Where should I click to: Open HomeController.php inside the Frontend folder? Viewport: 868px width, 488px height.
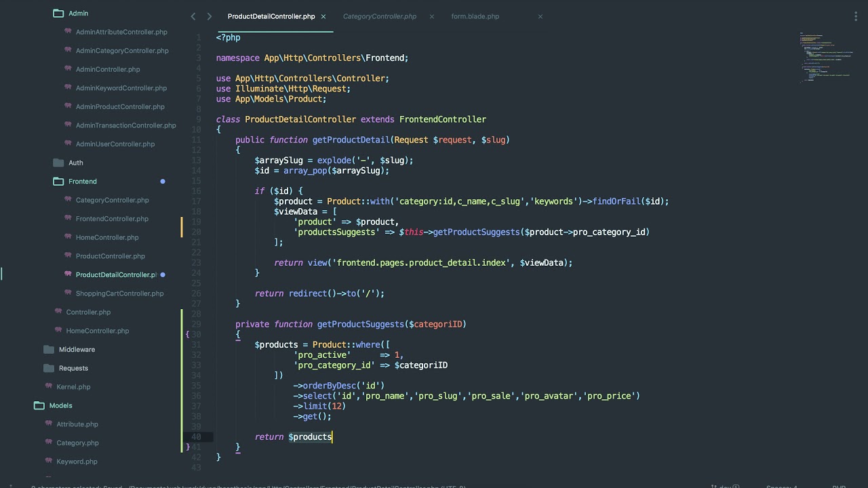click(x=107, y=237)
